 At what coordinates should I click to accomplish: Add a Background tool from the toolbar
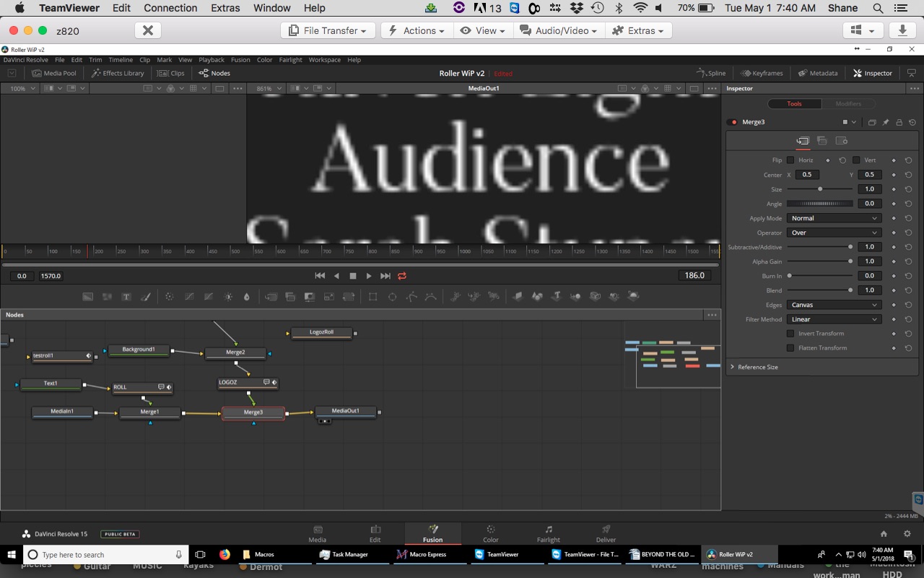tap(87, 296)
